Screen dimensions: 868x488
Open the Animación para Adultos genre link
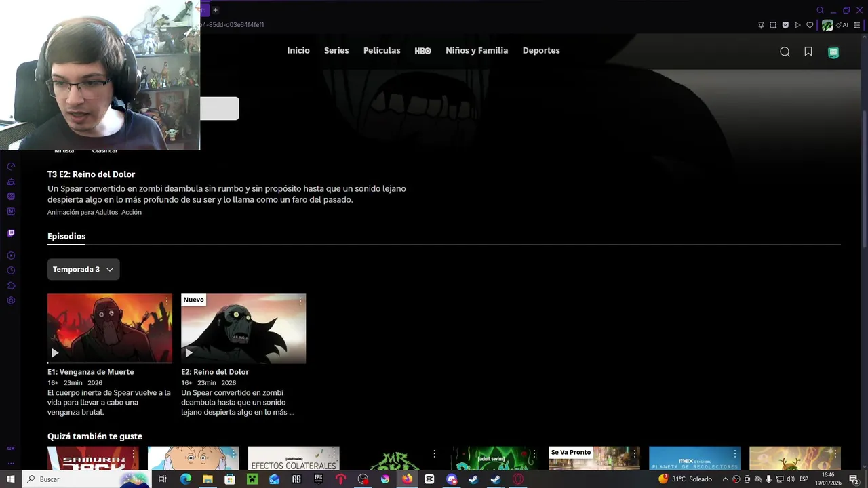83,212
